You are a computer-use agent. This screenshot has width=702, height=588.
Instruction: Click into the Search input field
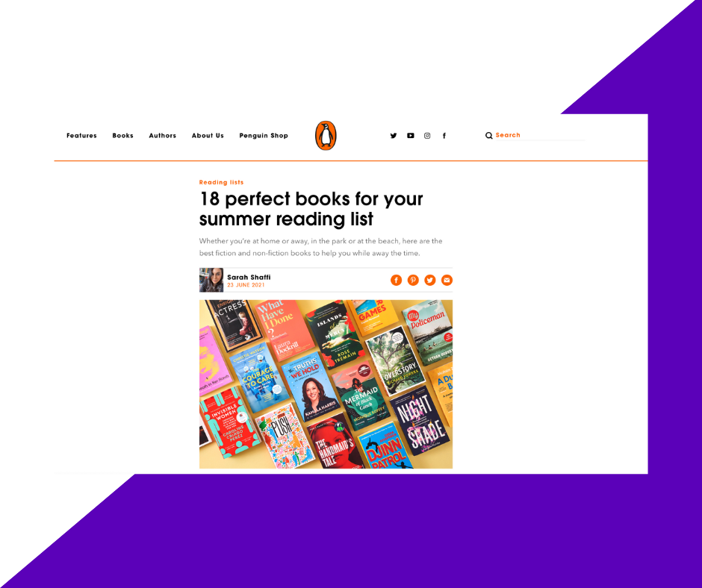click(x=540, y=135)
